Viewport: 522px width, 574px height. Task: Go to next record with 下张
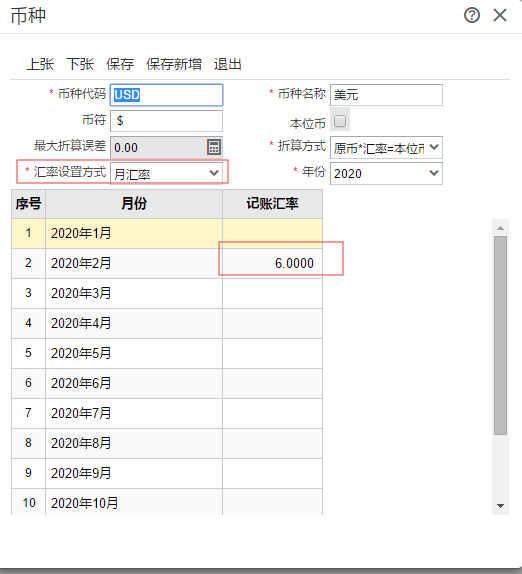(x=80, y=64)
